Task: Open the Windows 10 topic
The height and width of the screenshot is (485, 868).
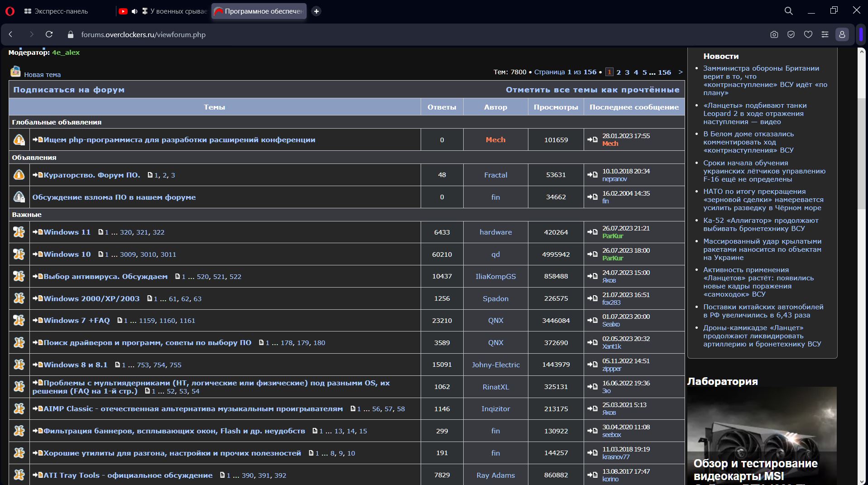Action: [67, 255]
